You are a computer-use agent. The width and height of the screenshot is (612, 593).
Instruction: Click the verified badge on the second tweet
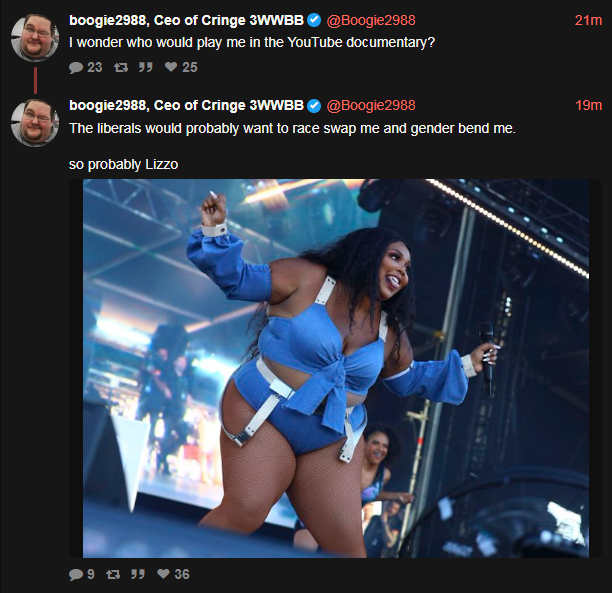pos(314,105)
